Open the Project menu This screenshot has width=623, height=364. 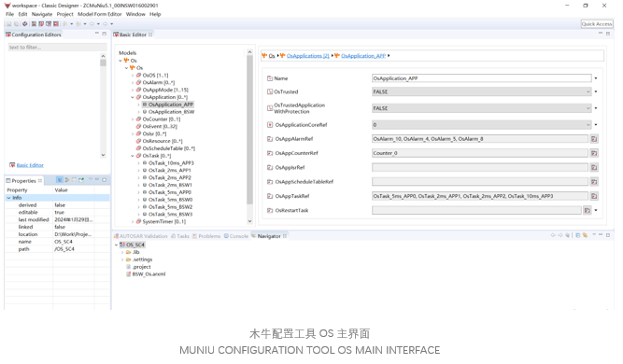[64, 14]
